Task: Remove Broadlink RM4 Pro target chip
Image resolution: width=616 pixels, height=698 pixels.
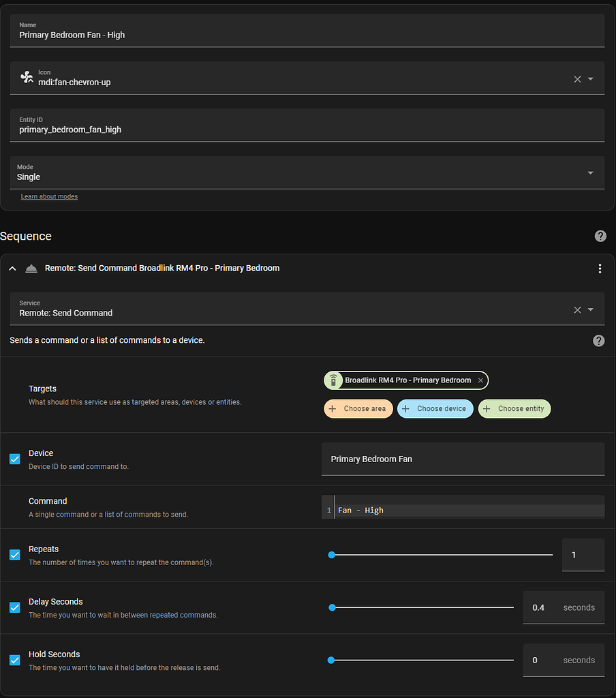Action: point(480,380)
